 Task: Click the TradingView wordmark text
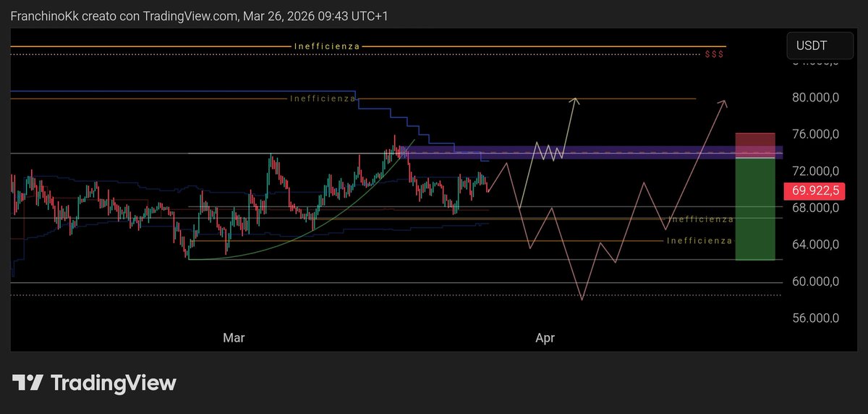point(115,383)
